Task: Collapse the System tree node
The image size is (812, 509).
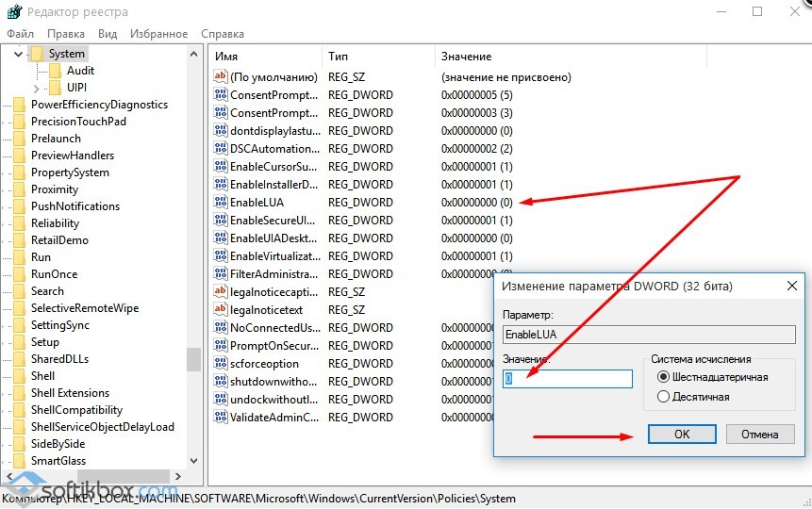Action: (19, 54)
